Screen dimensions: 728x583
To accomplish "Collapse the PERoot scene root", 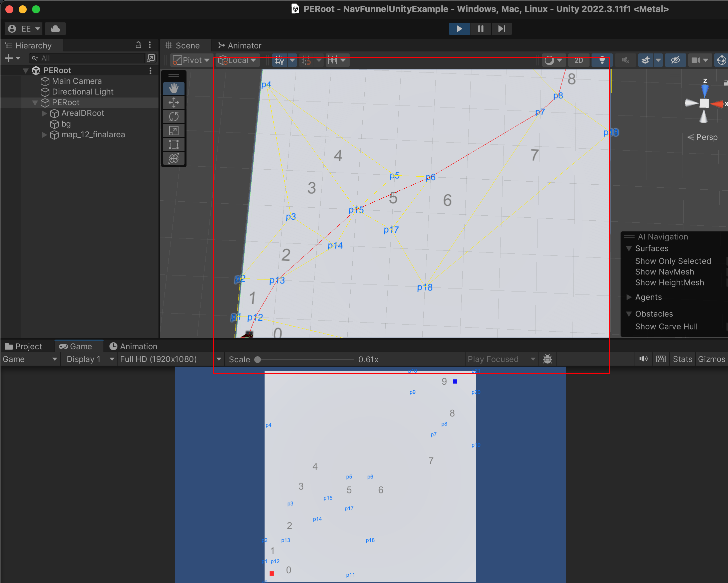I will point(26,71).
